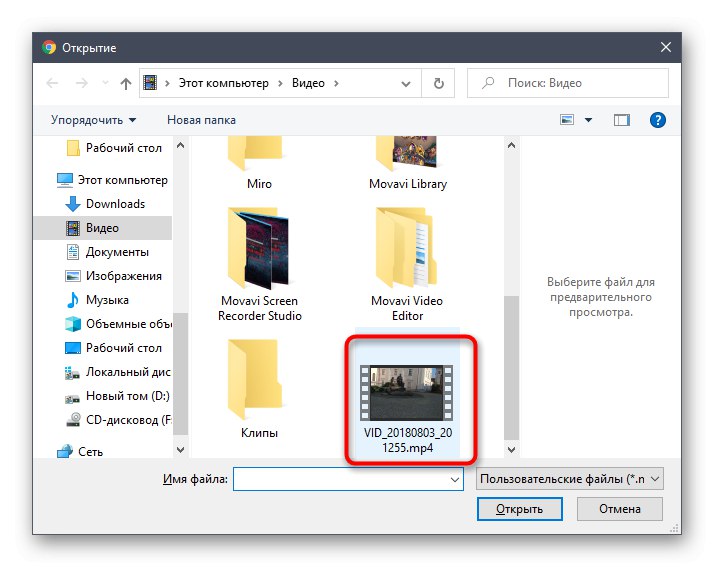Viewport: 714px width, 567px height.
Task: Refresh the current folder
Action: pyautogui.click(x=439, y=83)
